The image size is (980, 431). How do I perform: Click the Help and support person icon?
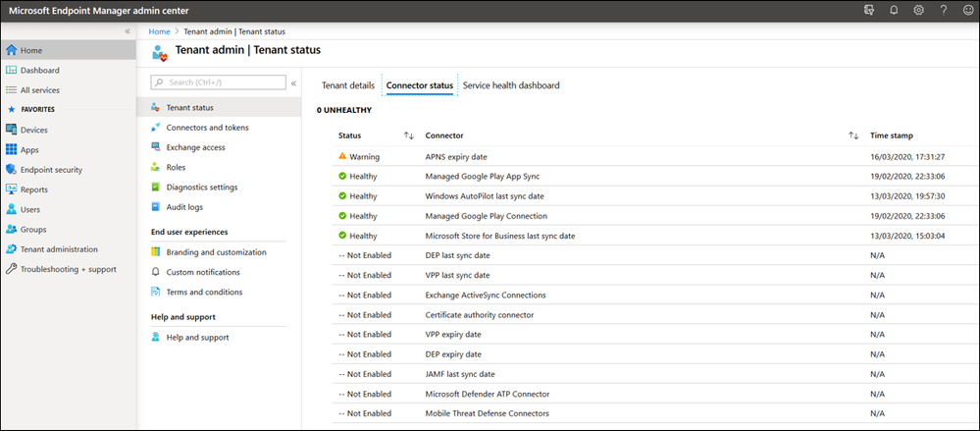point(156,337)
